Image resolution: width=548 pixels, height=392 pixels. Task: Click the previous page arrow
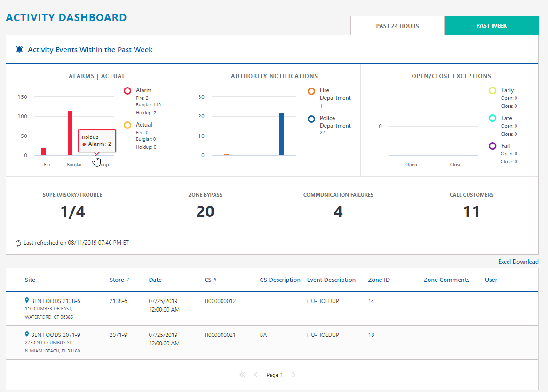click(256, 375)
